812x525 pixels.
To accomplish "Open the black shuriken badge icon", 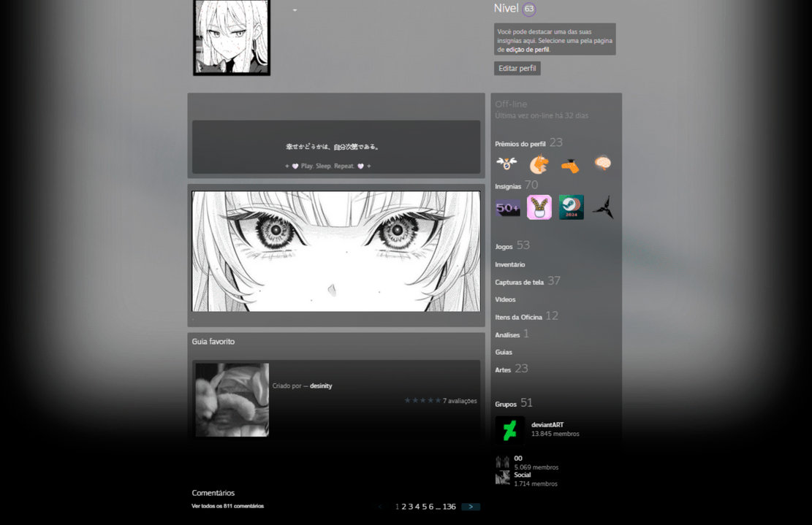I will 603,207.
